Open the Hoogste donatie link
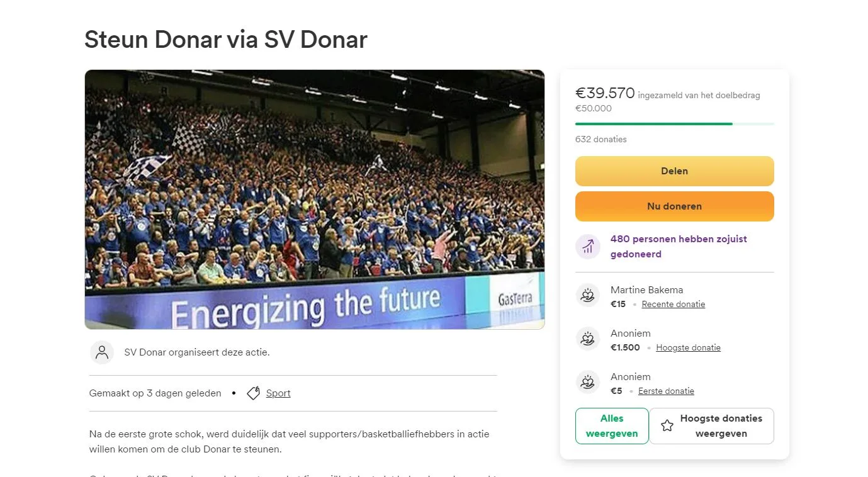 click(688, 347)
